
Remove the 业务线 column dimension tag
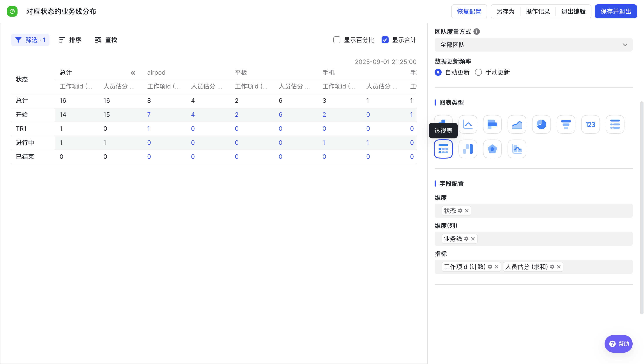pyautogui.click(x=473, y=239)
